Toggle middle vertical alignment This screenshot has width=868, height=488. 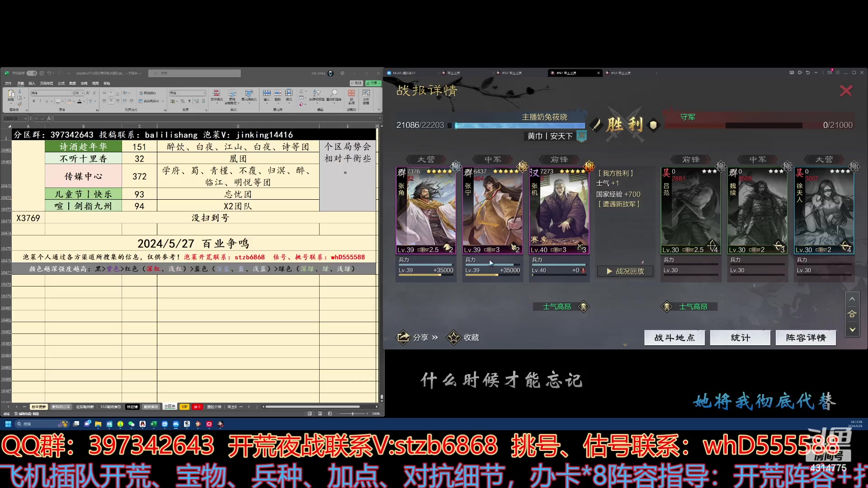(x=111, y=93)
